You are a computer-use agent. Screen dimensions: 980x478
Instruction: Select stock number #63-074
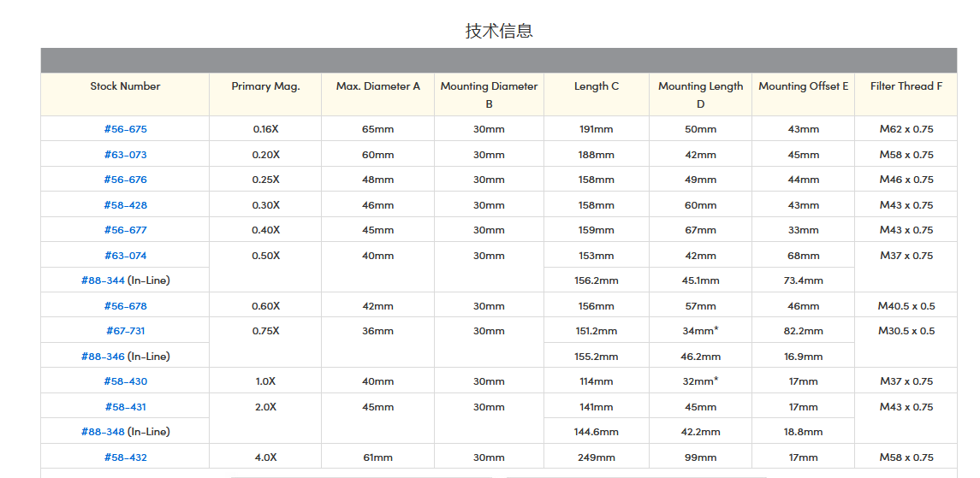pyautogui.click(x=125, y=256)
